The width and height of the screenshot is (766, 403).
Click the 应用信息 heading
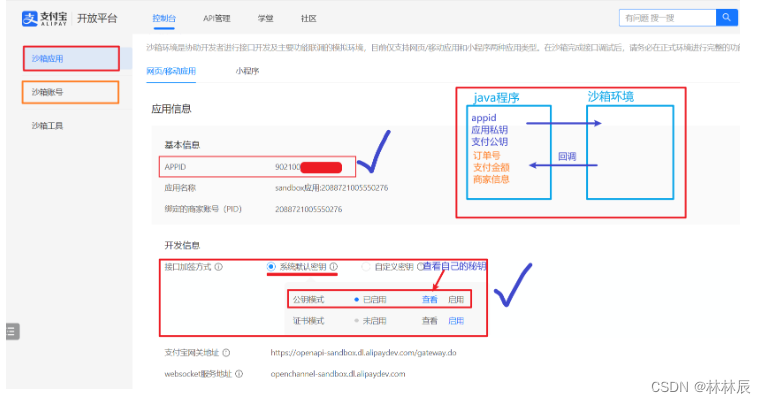(x=171, y=109)
